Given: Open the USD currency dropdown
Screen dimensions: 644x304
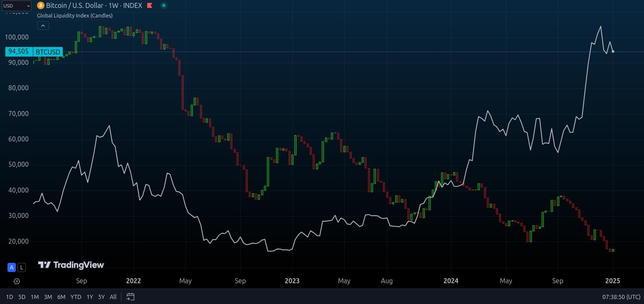Looking at the screenshot, I should coord(16,6).
